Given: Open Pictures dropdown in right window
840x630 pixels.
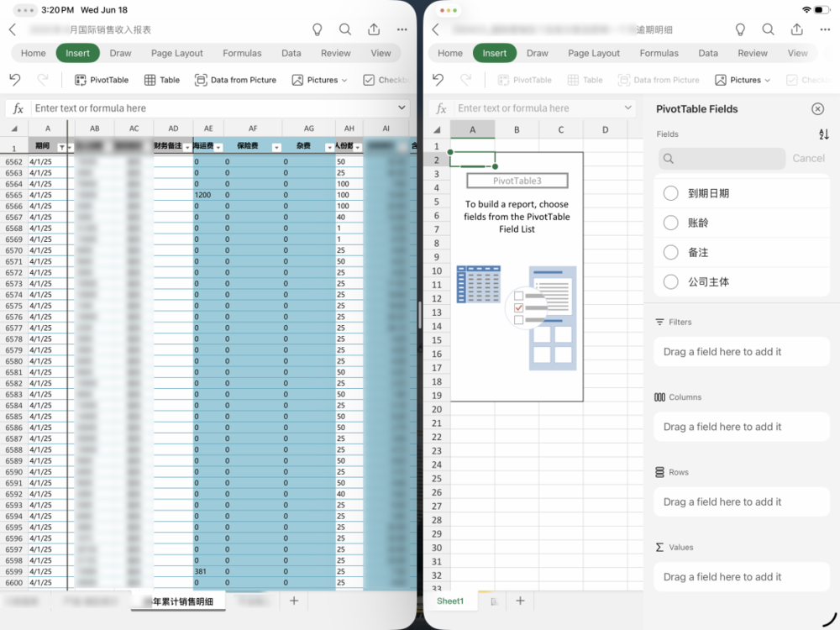Looking at the screenshot, I should coord(743,80).
